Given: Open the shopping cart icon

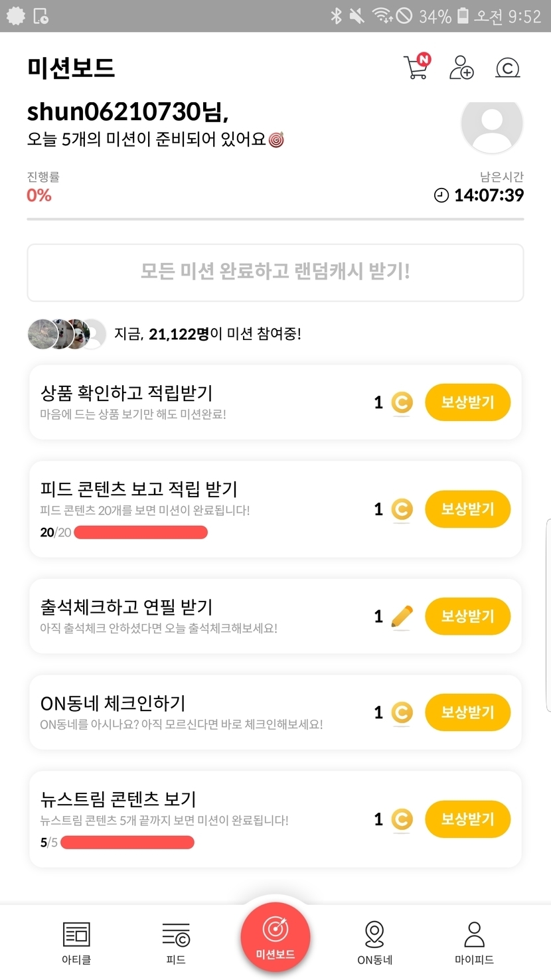Looking at the screenshot, I should point(416,67).
